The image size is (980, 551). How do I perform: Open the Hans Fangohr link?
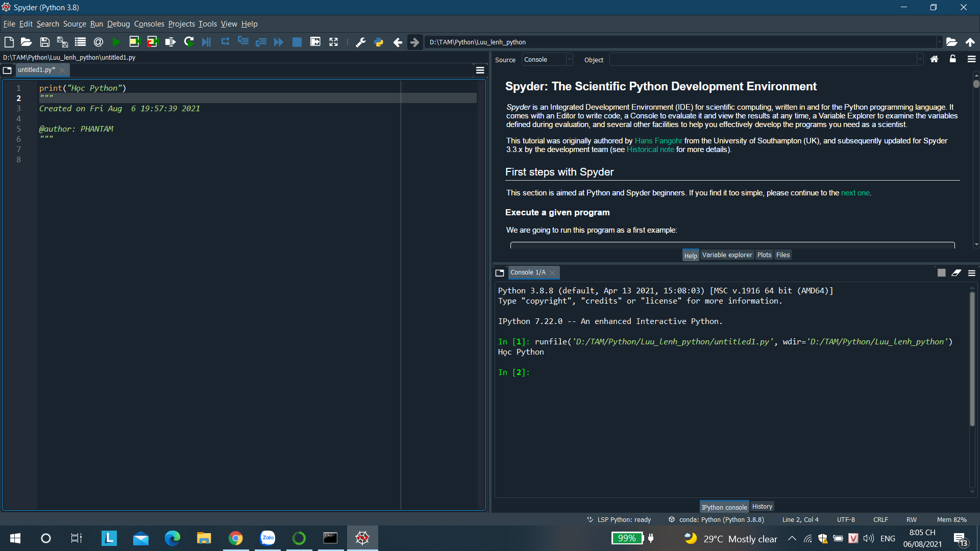point(658,141)
